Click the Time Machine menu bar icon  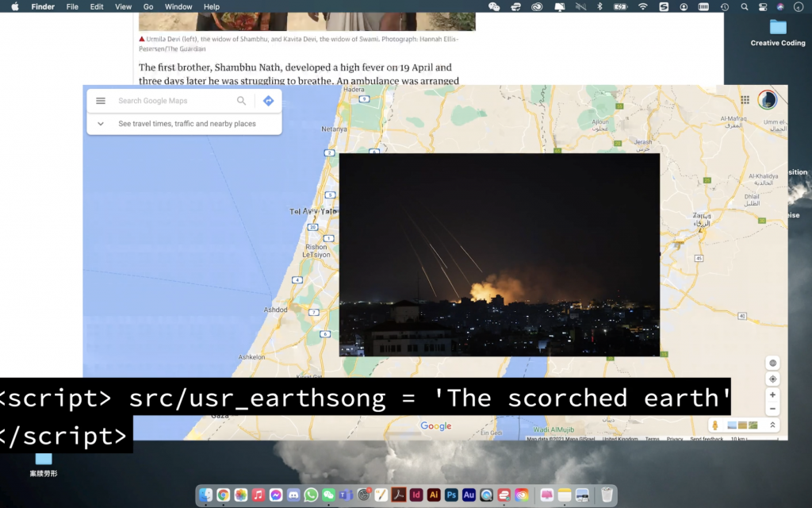pos(725,6)
